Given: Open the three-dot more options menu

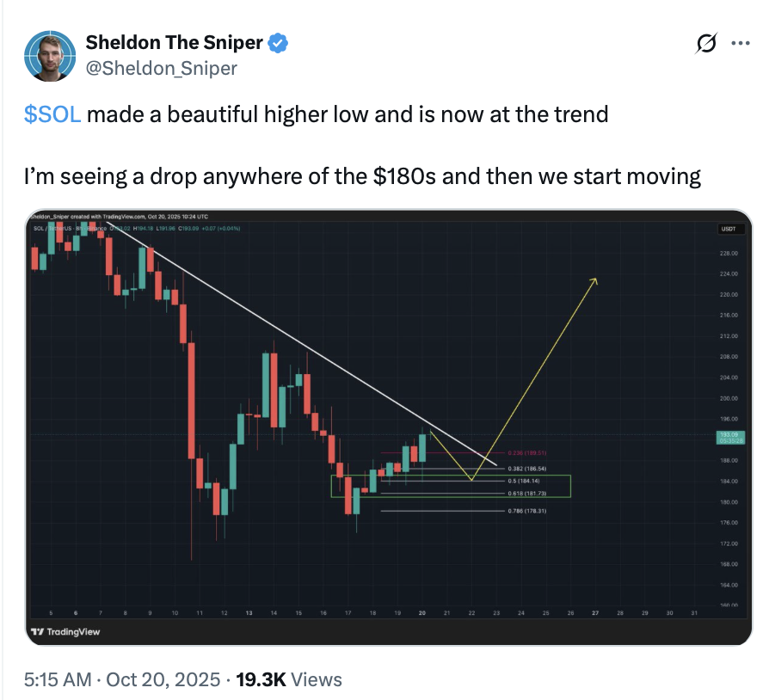Looking at the screenshot, I should click(x=740, y=44).
